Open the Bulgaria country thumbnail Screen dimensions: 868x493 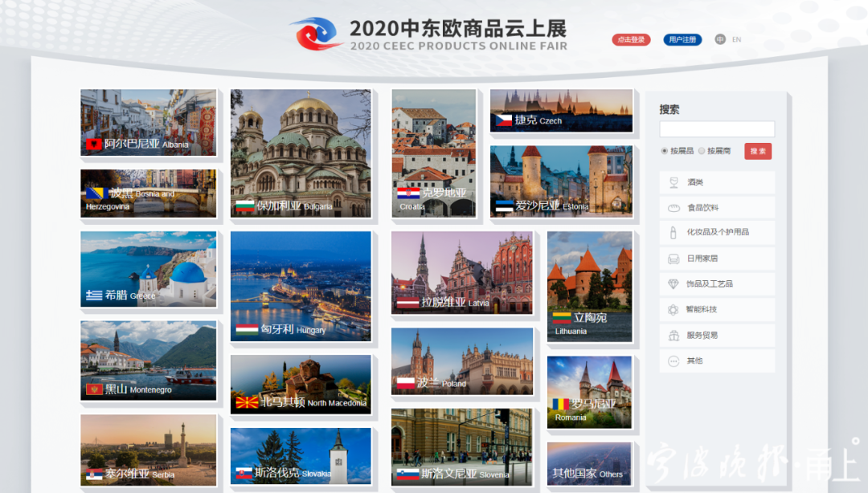301,153
